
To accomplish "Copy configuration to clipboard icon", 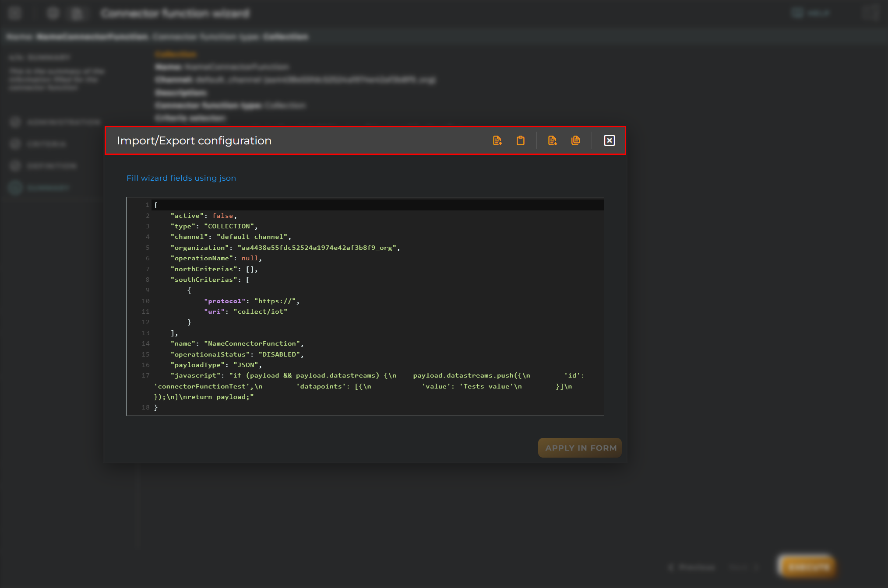I will (x=575, y=140).
